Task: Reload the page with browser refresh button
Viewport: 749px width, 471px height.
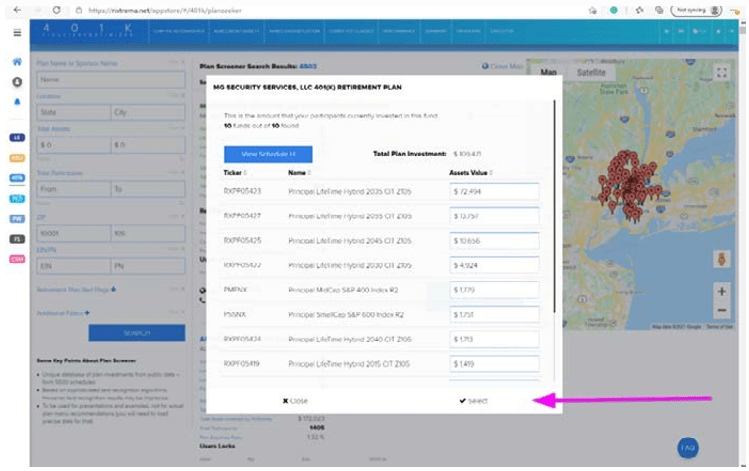Action: pyautogui.click(x=57, y=9)
